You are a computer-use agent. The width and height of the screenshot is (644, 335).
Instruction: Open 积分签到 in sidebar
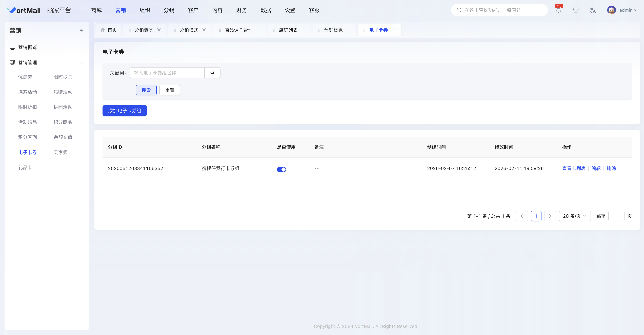[28, 137]
